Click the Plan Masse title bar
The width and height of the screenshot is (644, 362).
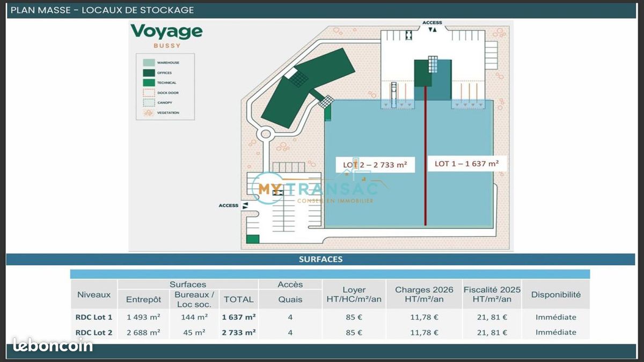click(320, 10)
